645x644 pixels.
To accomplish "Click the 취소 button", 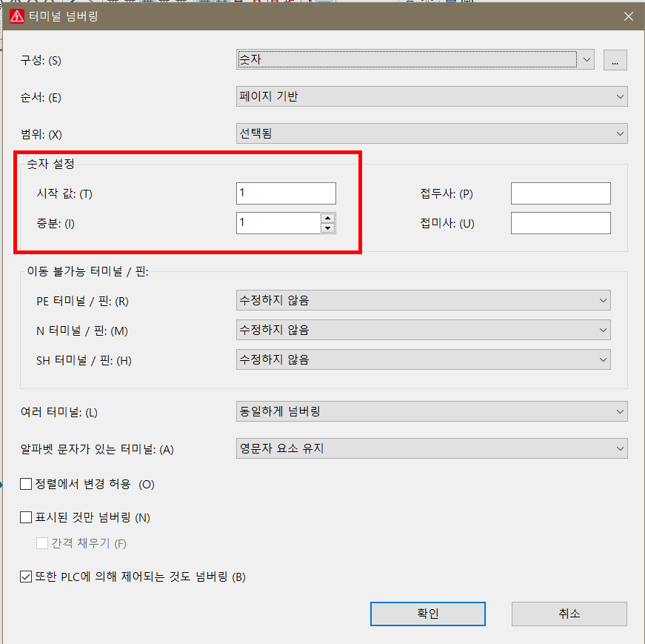I will click(569, 614).
